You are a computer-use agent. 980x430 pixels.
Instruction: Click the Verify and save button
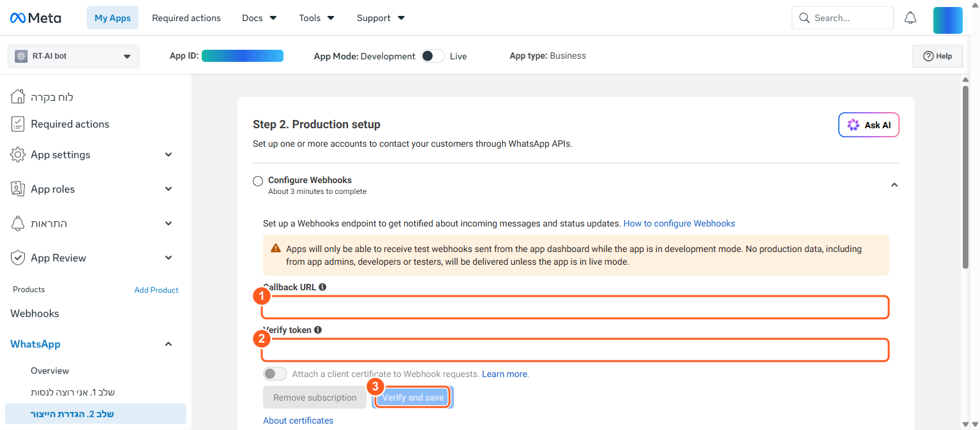pos(413,397)
